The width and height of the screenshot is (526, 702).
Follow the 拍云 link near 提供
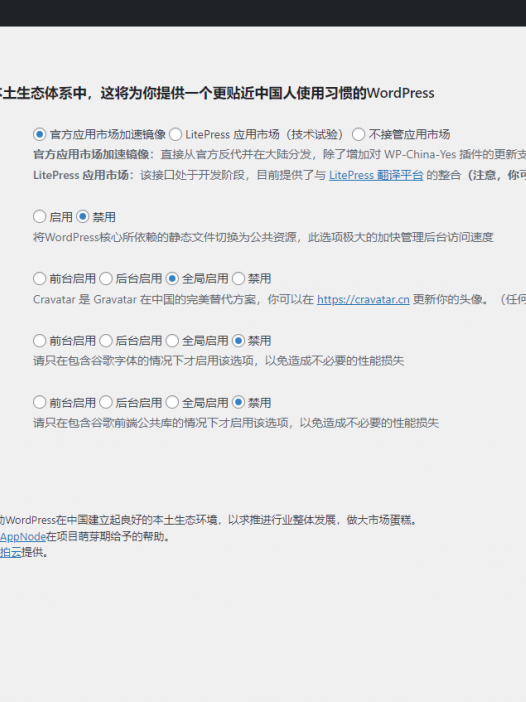click(11, 552)
